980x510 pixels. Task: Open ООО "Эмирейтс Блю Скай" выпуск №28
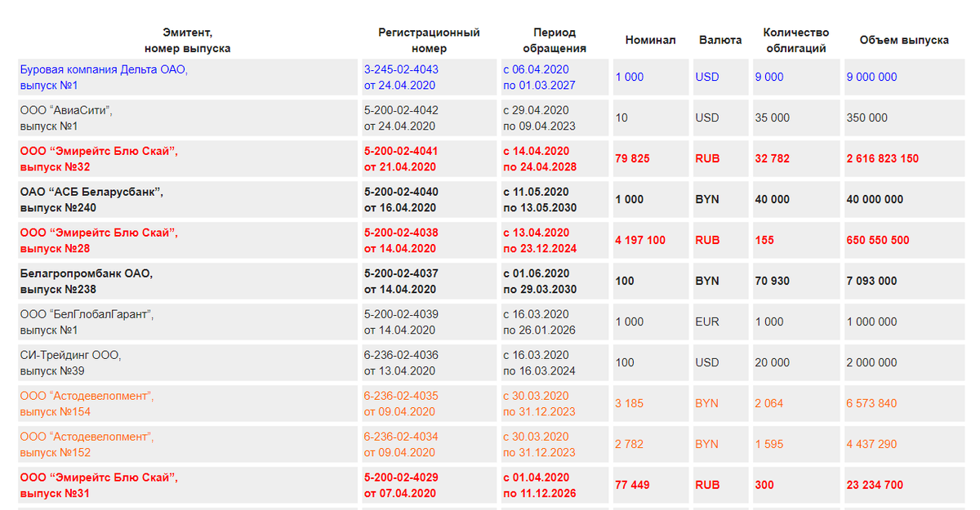tap(99, 241)
